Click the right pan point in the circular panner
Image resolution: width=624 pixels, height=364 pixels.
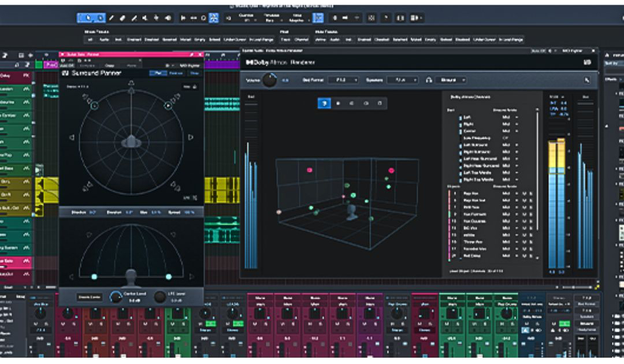point(168,105)
